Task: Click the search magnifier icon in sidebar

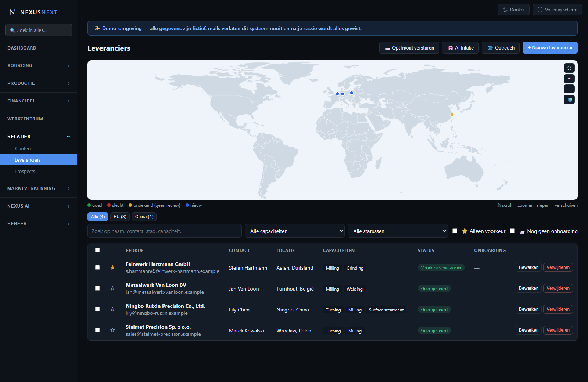Action: point(12,30)
